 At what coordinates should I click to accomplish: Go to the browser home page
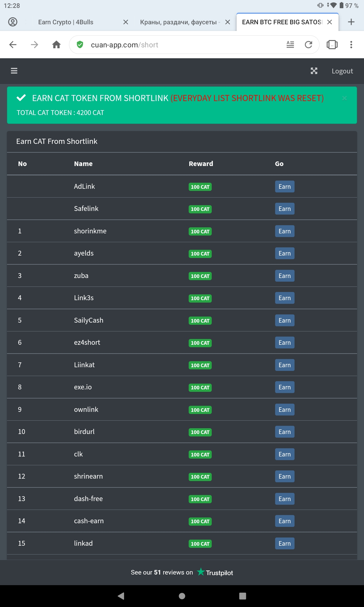pyautogui.click(x=56, y=45)
